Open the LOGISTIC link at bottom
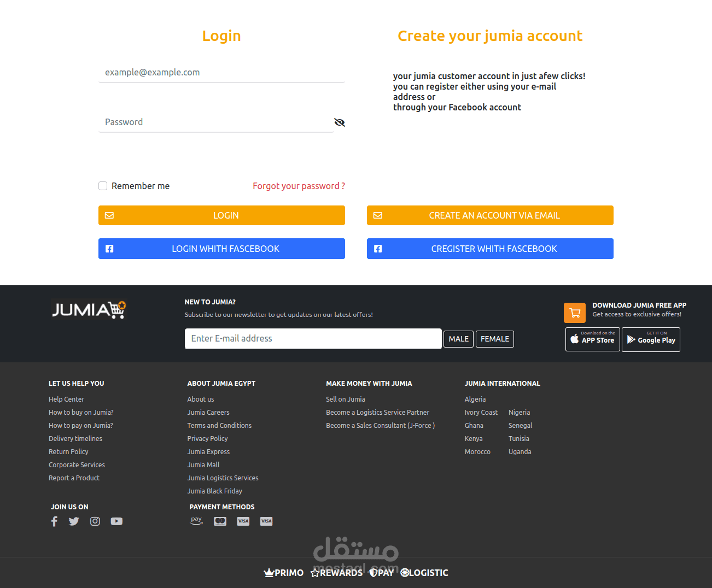Screen dimensions: 712x588 click(x=424, y=573)
